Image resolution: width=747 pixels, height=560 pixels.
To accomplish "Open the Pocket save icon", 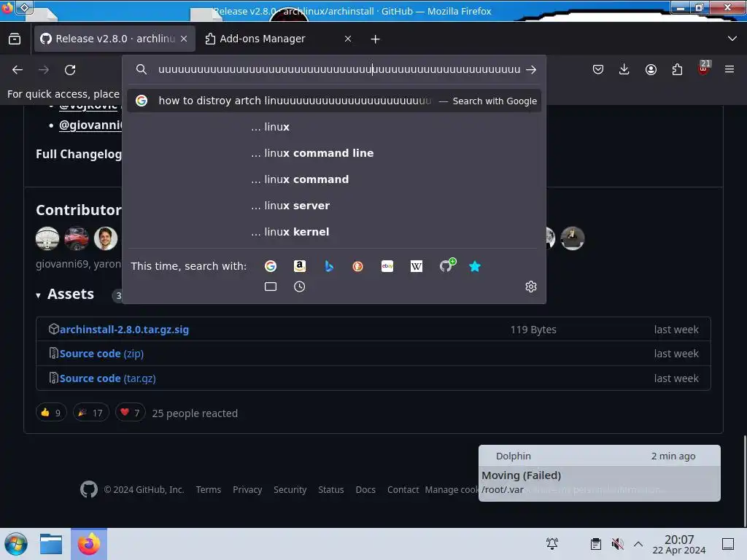I will tap(598, 69).
